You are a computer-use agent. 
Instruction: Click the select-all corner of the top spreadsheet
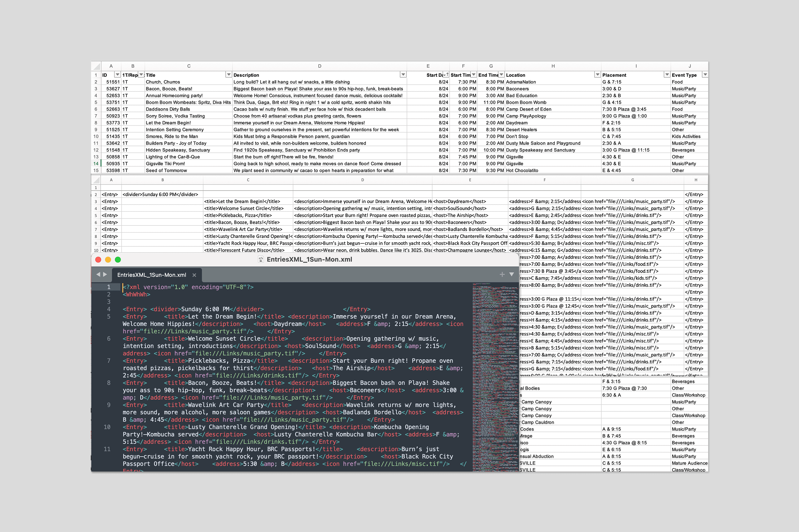click(96, 66)
